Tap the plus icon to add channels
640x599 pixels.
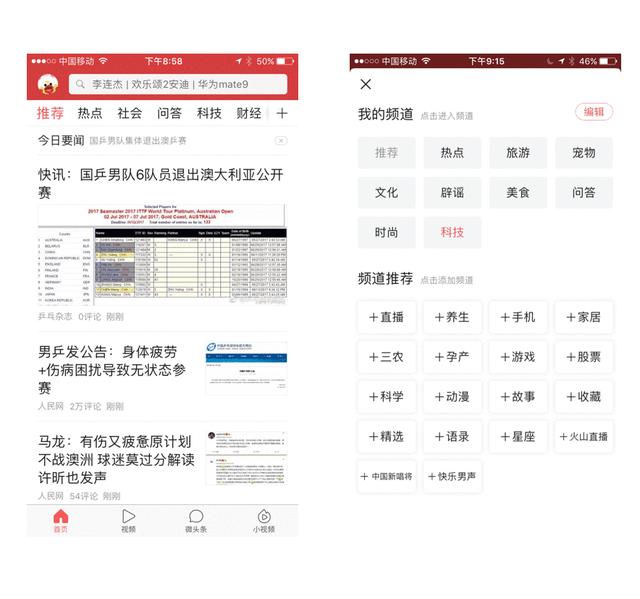[x=282, y=113]
